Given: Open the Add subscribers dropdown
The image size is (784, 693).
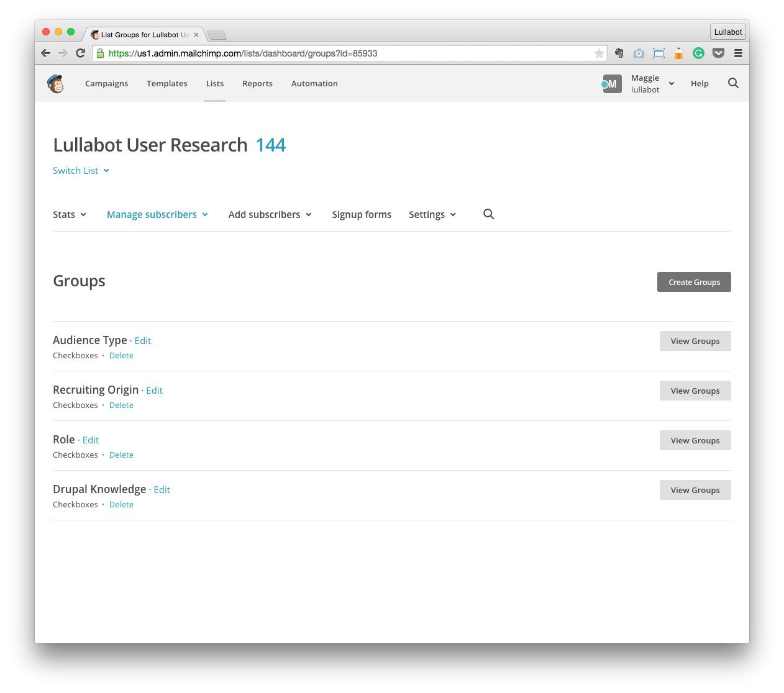Looking at the screenshot, I should tap(270, 215).
